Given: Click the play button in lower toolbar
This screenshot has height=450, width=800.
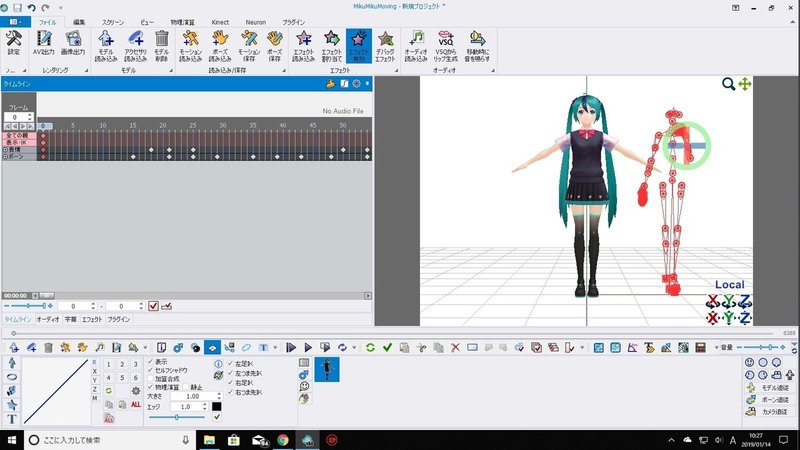Looking at the screenshot, I should click(308, 347).
